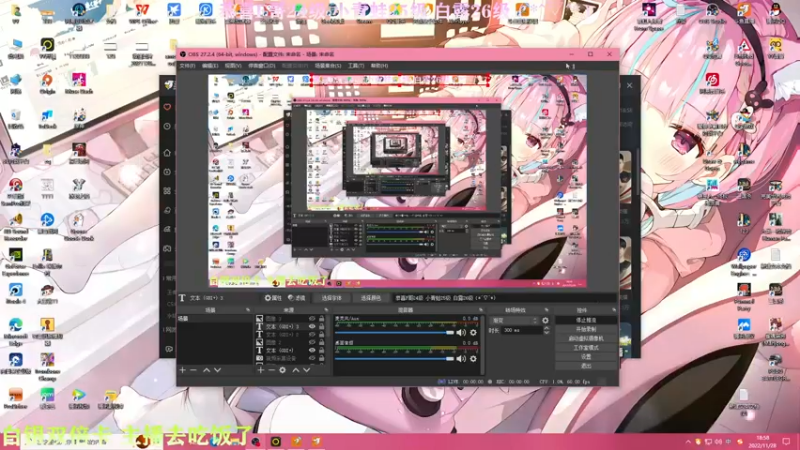Open the 场景集合(S) menu
Image resolution: width=800 pixels, height=450 pixels.
328,66
